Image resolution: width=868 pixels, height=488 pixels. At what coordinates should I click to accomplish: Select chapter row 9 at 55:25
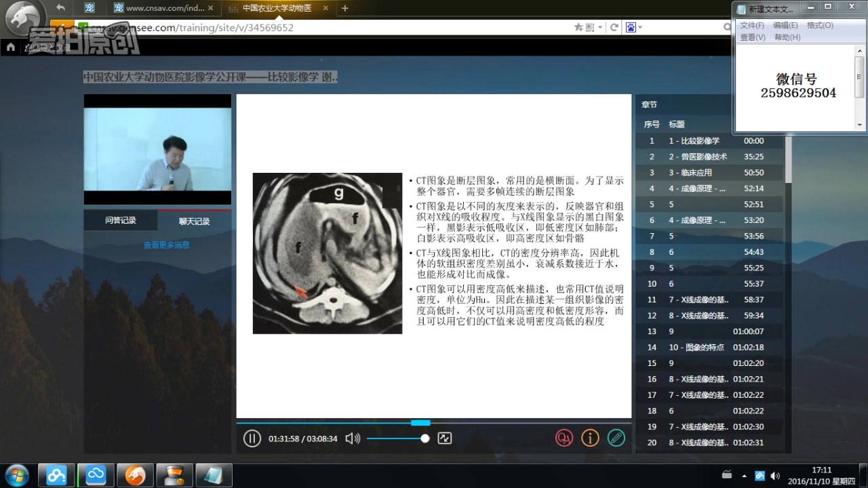point(709,268)
